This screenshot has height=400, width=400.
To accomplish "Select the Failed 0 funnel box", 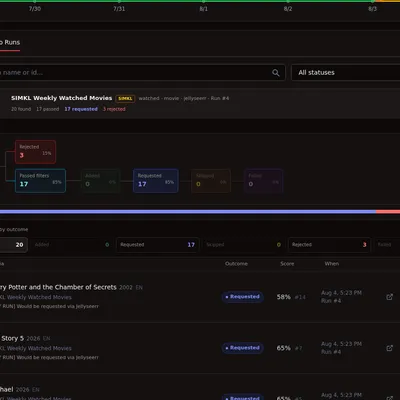I will point(263,181).
